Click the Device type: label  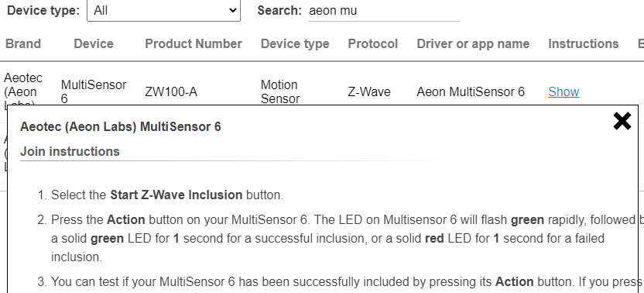pos(43,11)
